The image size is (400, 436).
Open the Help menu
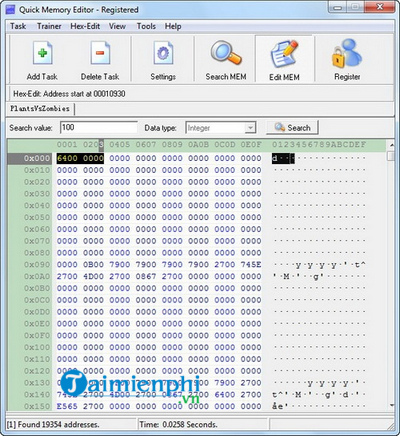173,26
